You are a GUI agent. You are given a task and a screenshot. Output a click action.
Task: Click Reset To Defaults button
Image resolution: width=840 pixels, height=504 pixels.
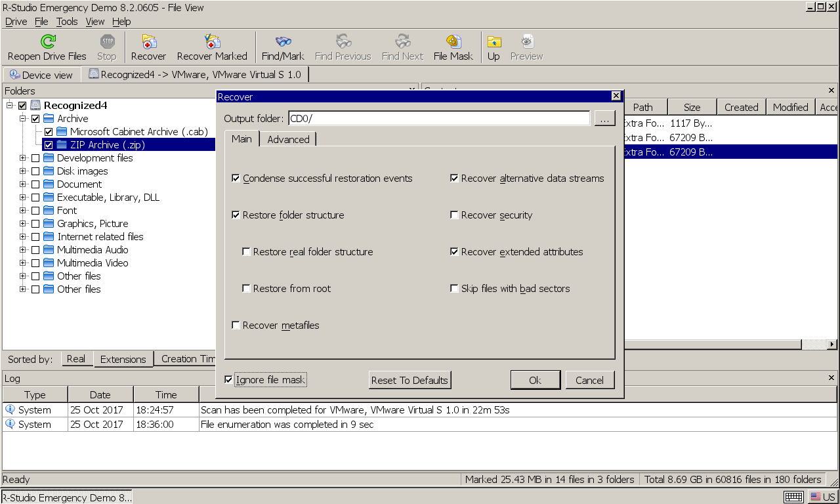409,380
